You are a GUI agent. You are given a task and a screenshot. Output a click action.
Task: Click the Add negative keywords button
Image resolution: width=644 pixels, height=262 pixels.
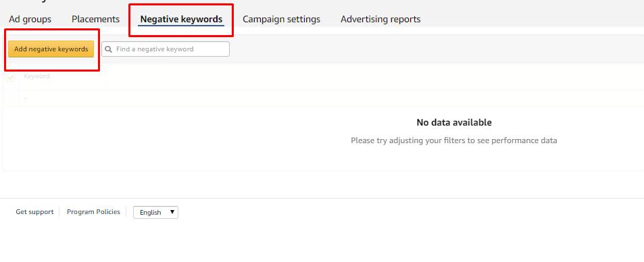click(51, 49)
